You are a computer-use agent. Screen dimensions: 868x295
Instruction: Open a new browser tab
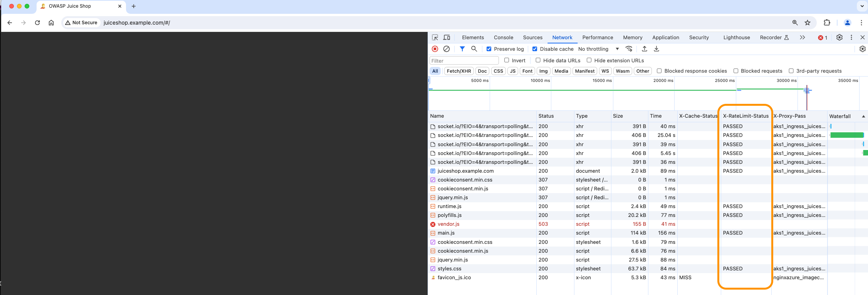pos(134,6)
